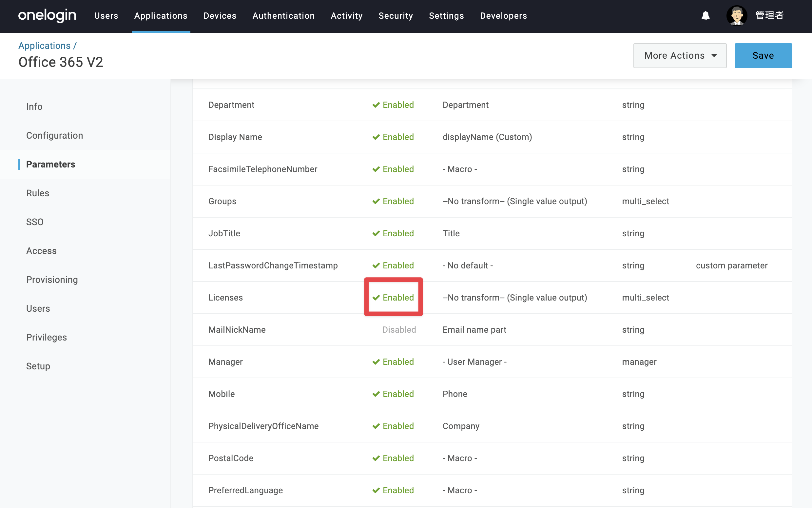812x508 pixels.
Task: Open the PreferredLanguage parameter row
Action: [492, 491]
